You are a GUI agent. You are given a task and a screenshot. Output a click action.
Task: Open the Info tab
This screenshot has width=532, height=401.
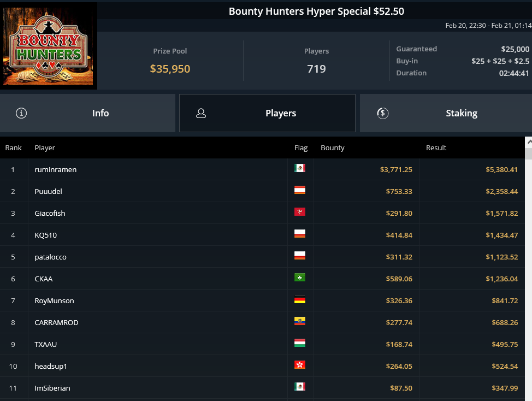tap(87, 113)
